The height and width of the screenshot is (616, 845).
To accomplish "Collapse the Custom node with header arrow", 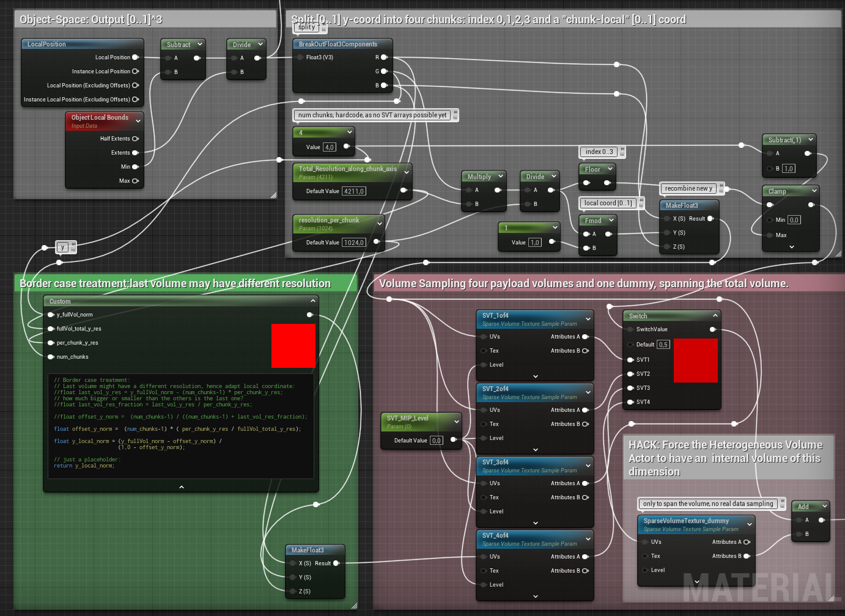I will [312, 301].
